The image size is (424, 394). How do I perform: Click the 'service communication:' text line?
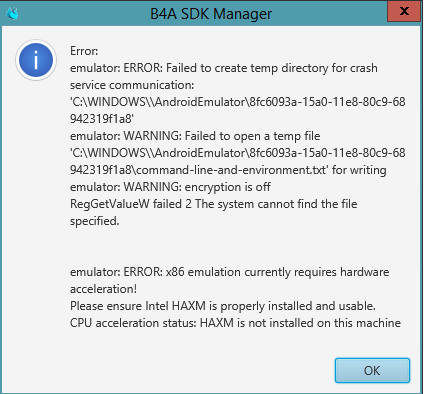coord(132,85)
